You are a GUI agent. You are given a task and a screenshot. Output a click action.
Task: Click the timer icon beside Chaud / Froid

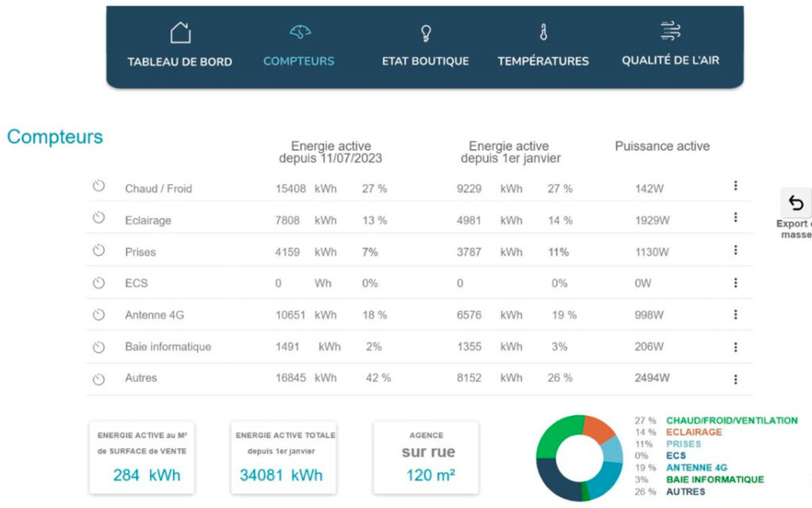tap(98, 186)
